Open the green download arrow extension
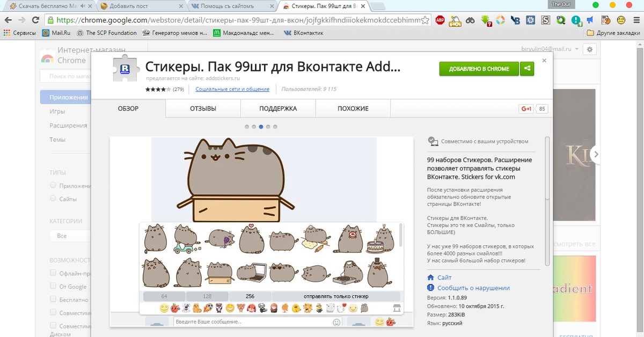This screenshot has width=644, height=337. point(486,20)
